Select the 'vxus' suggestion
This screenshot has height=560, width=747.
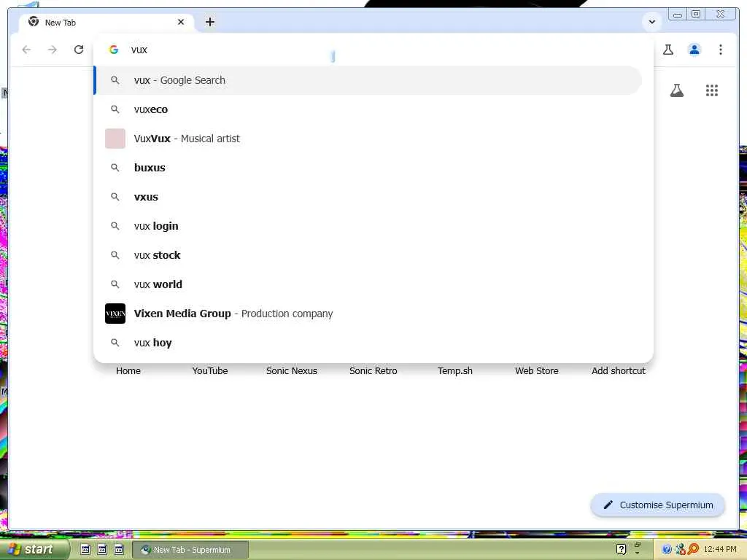point(368,197)
